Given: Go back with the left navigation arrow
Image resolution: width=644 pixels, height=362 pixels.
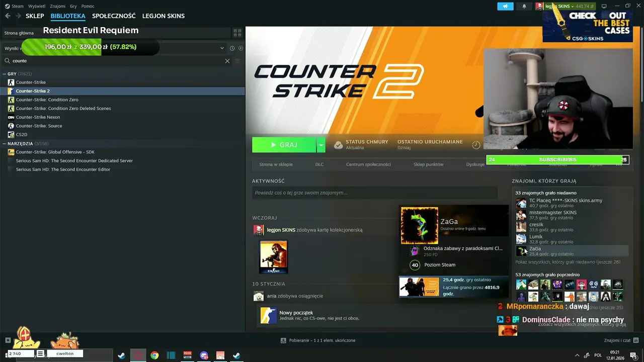Looking at the screenshot, I should coord(8,16).
